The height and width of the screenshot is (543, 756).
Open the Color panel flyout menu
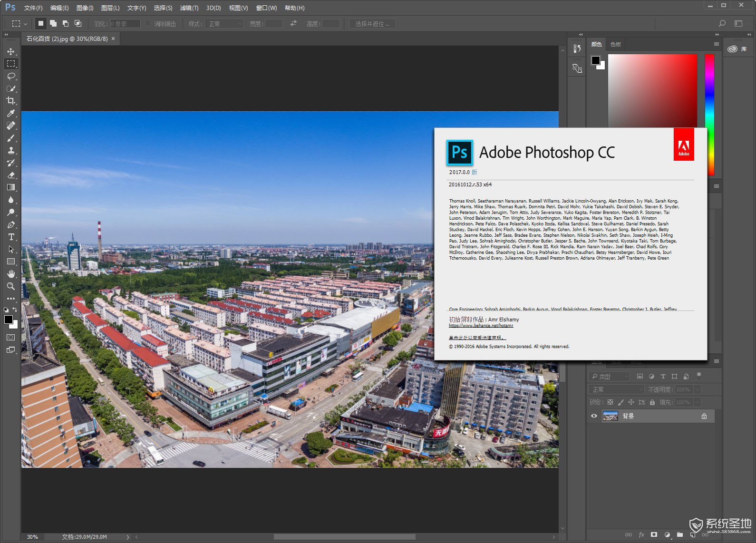click(716, 44)
